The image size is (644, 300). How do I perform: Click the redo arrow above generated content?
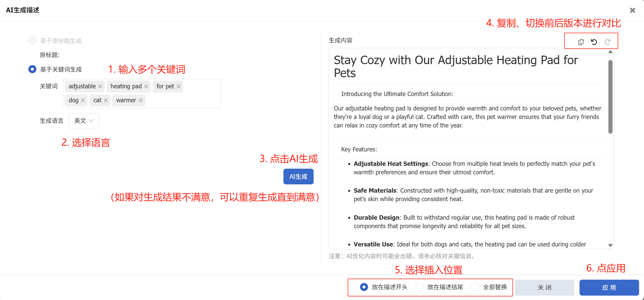pyautogui.click(x=607, y=42)
